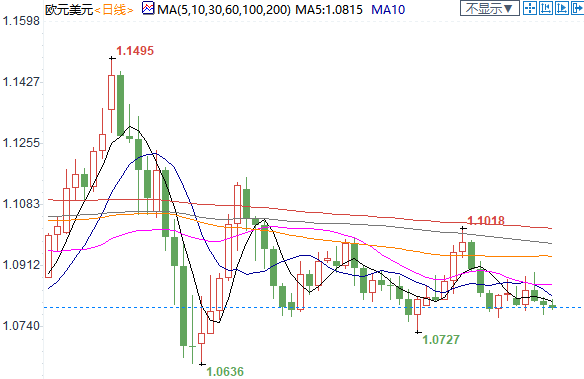Click the 1.1083 axis value
This screenshot has width=584, height=379.
pyautogui.click(x=21, y=204)
